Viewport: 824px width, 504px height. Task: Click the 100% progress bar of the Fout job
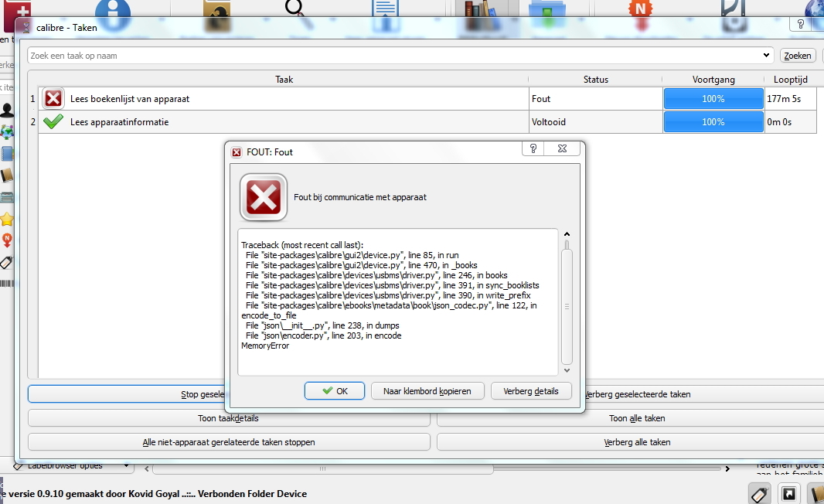[713, 99]
